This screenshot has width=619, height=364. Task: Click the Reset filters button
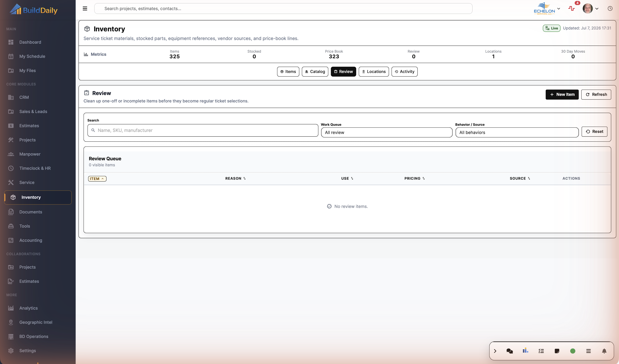pyautogui.click(x=594, y=132)
